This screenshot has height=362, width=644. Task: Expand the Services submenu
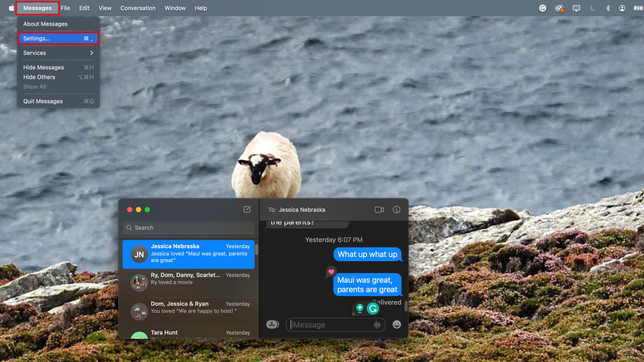pyautogui.click(x=58, y=53)
